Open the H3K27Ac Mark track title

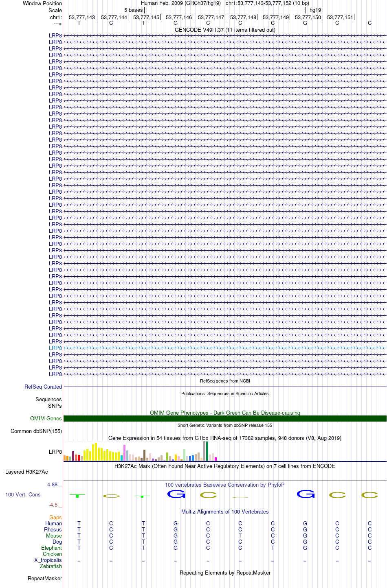click(225, 466)
